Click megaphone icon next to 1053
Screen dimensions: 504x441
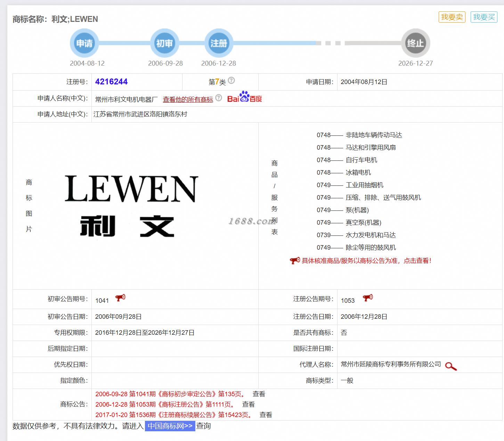pos(367,298)
